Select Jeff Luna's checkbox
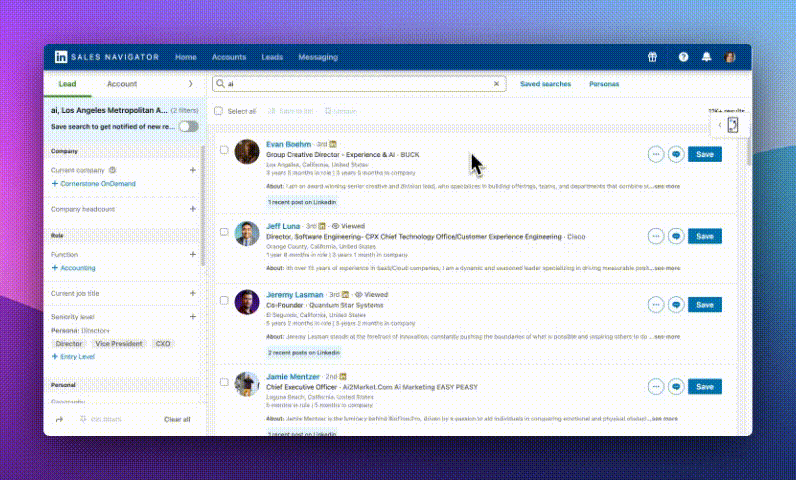This screenshot has height=480, width=796. pos(224,232)
